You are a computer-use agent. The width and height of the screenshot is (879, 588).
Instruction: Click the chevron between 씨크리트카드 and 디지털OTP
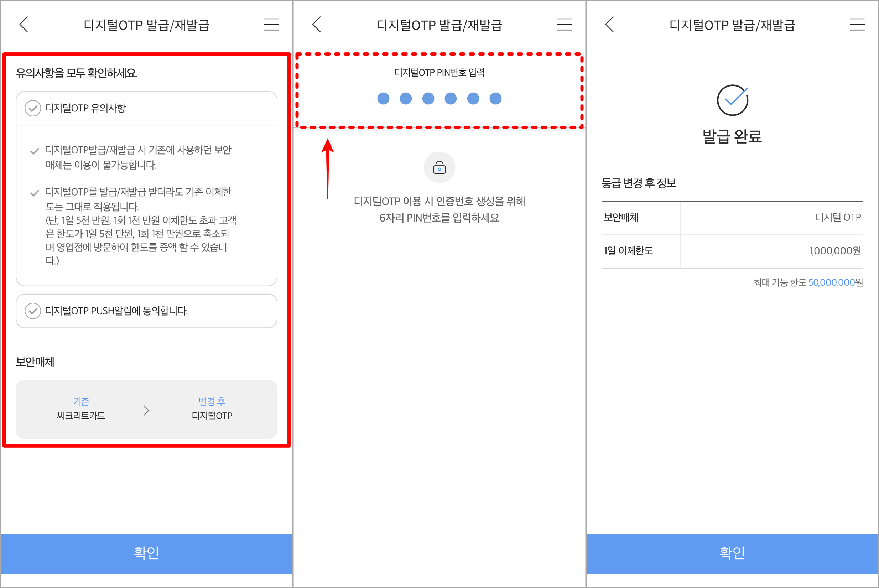146,410
